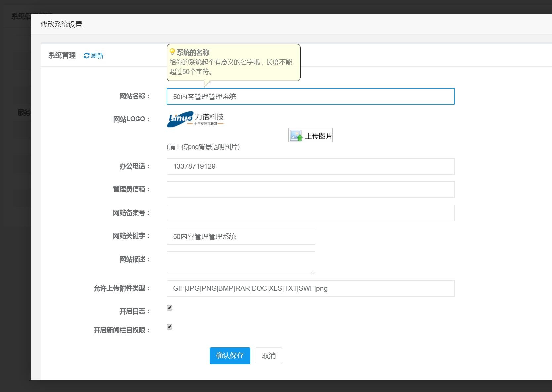Click the 开启日志 label
Viewport: 552px width, 392px height.
[135, 311]
